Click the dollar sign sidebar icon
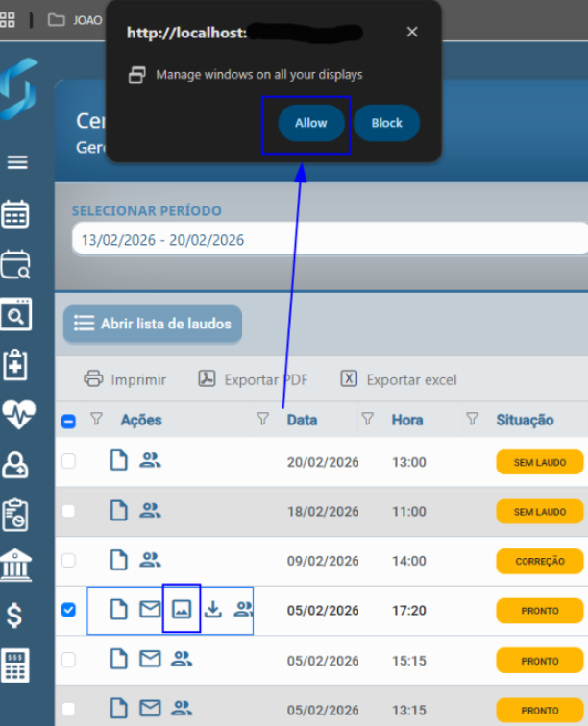This screenshot has width=588, height=726. pos(16,615)
